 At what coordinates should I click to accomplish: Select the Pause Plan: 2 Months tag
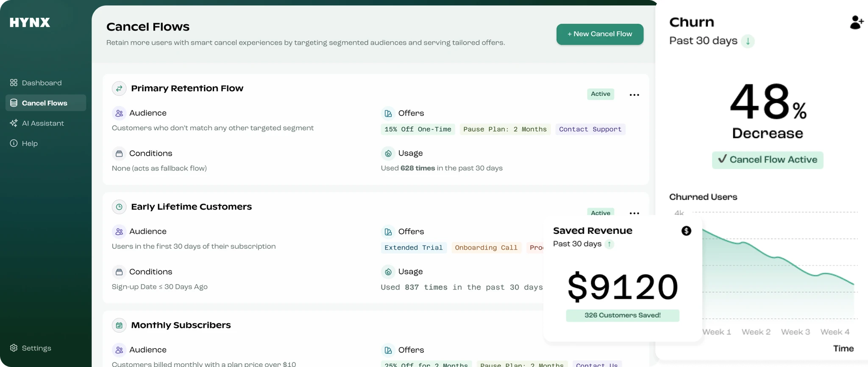505,129
